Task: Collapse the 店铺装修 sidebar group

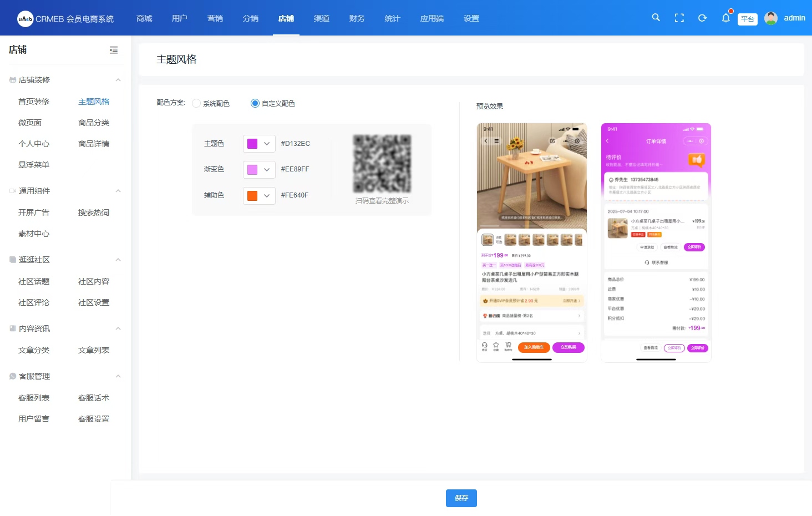Action: tap(118, 80)
